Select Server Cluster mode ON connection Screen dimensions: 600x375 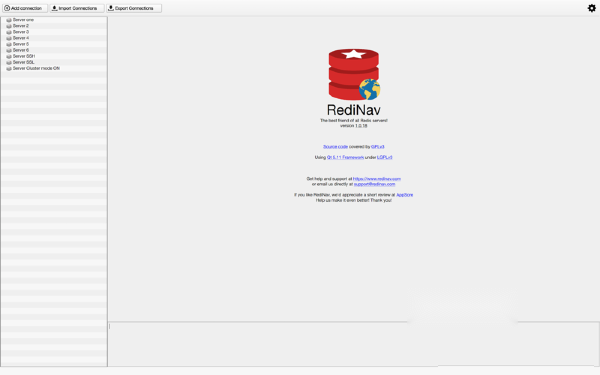pyautogui.click(x=54, y=68)
